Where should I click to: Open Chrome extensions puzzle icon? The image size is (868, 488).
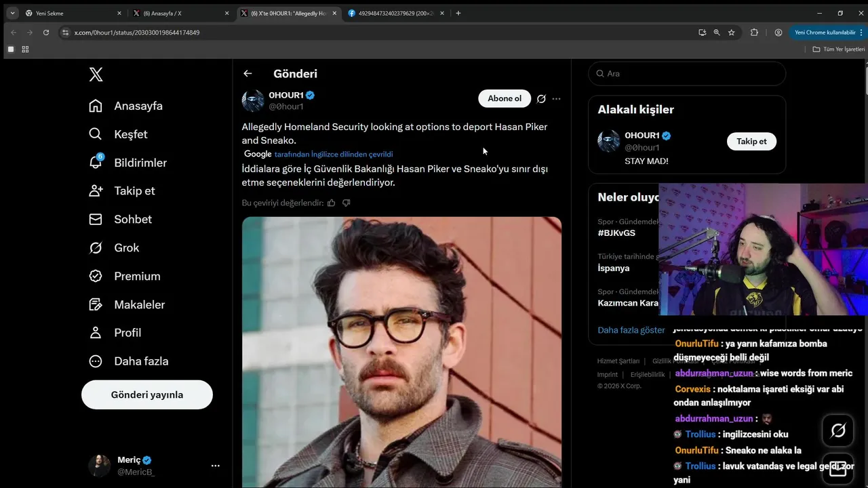pyautogui.click(x=754, y=32)
